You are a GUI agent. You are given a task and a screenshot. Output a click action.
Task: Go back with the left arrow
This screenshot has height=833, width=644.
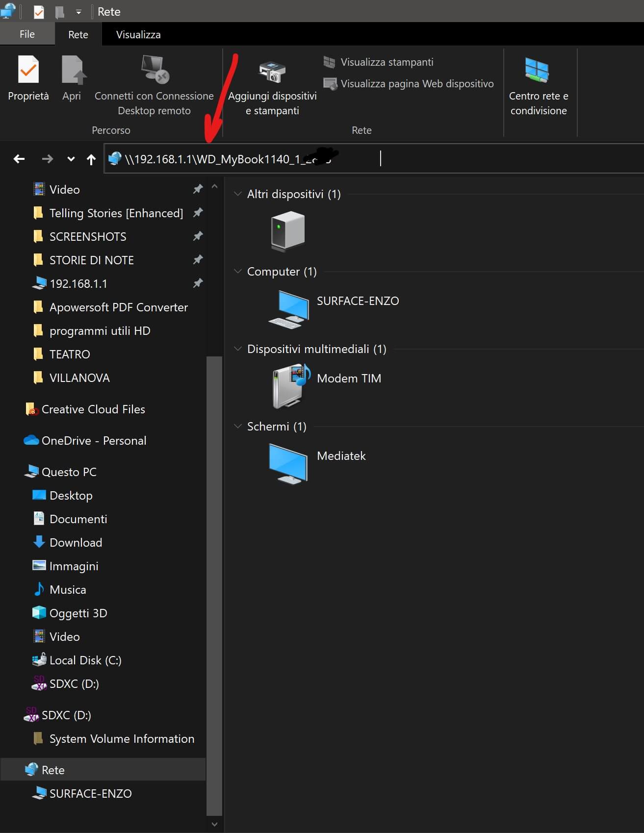19,159
